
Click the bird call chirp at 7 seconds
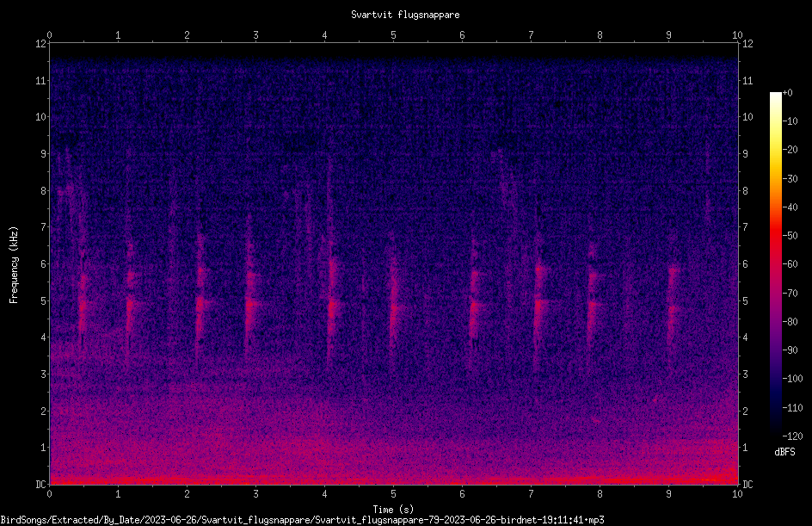point(539,300)
